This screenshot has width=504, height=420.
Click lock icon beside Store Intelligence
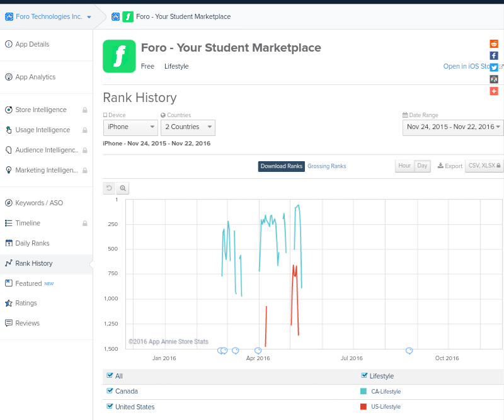(85, 110)
